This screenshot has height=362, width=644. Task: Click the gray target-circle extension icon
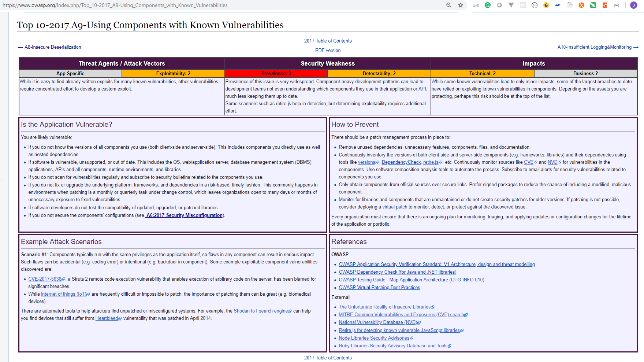coord(570,5)
